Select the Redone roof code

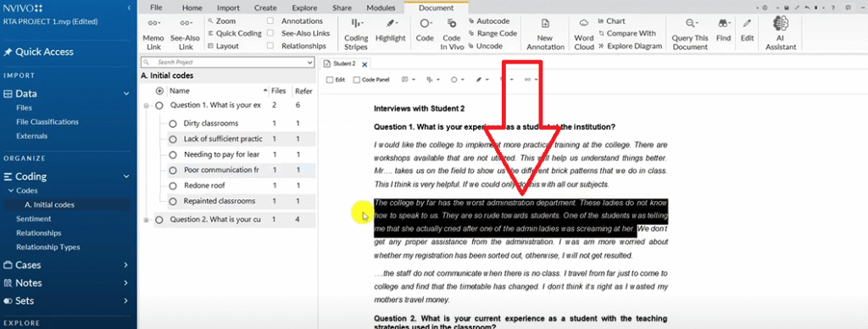204,186
